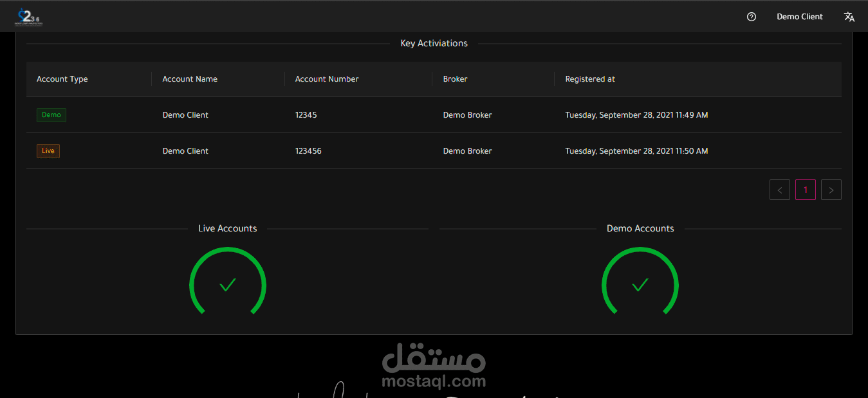Open the Demo Client account menu
Image resolution: width=868 pixels, height=398 pixels.
point(799,16)
